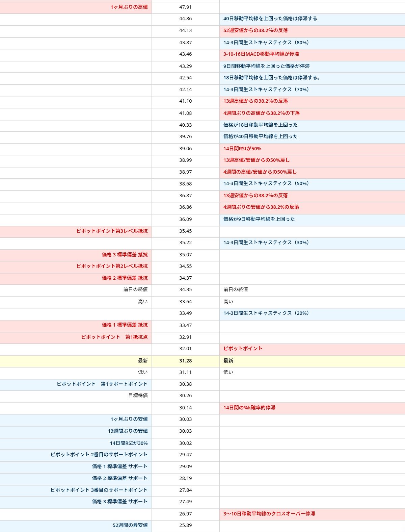
Task: Select 14-3日間生ストキャスティクス（80%）
Action: pyautogui.click(x=266, y=43)
